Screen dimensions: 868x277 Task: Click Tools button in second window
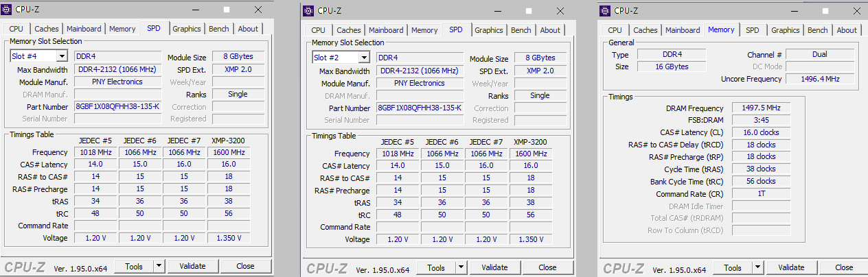pyautogui.click(x=436, y=267)
